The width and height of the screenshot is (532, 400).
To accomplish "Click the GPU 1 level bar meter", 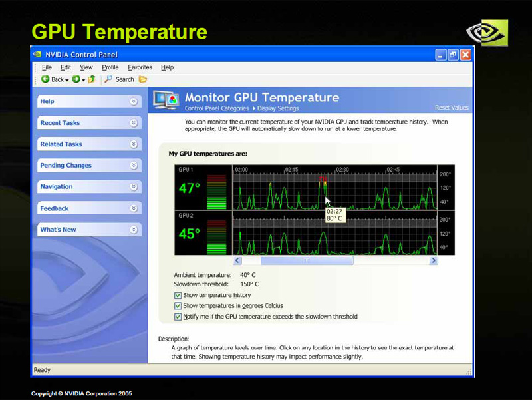I will (x=217, y=192).
